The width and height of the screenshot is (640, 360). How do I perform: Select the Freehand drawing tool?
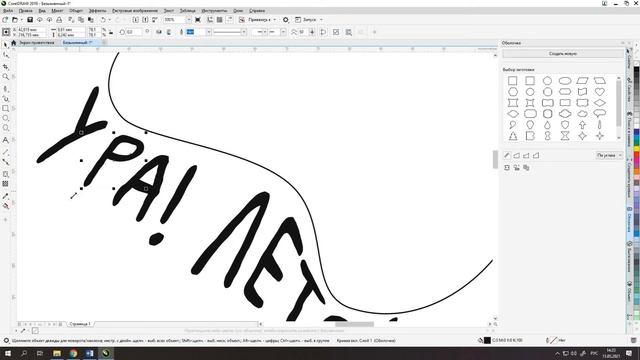pos(5,88)
